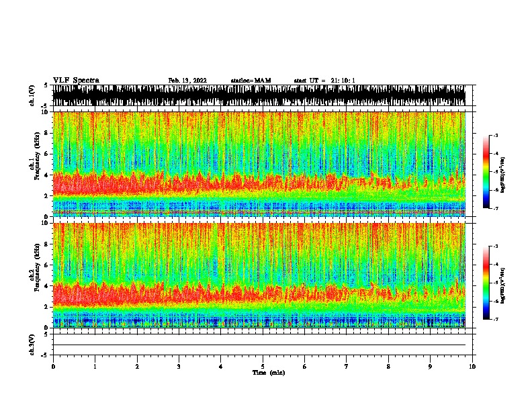Click the "ch.1(V)" waveform axis label
Viewport: 532px width, 411px height.
click(x=32, y=95)
